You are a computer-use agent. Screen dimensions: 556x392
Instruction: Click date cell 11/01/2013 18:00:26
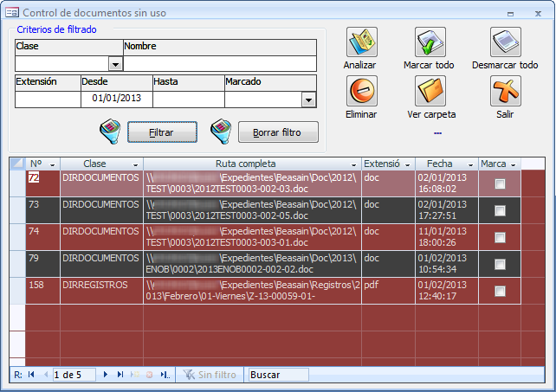[447, 237]
